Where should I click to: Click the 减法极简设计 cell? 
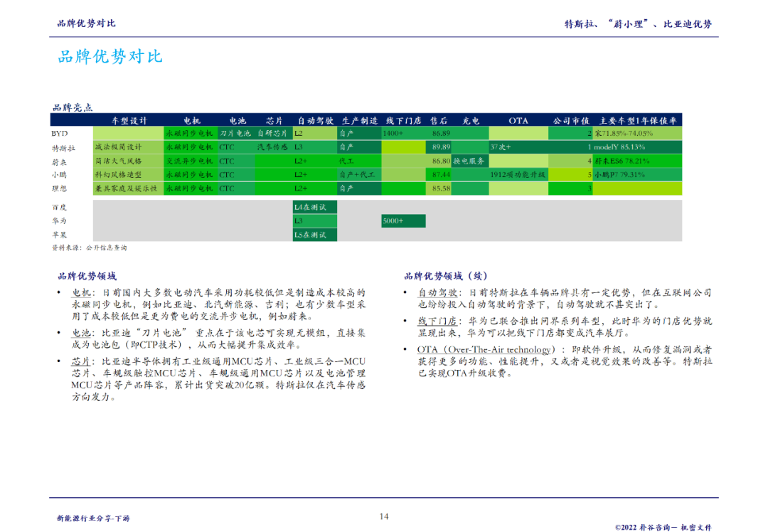click(x=128, y=147)
